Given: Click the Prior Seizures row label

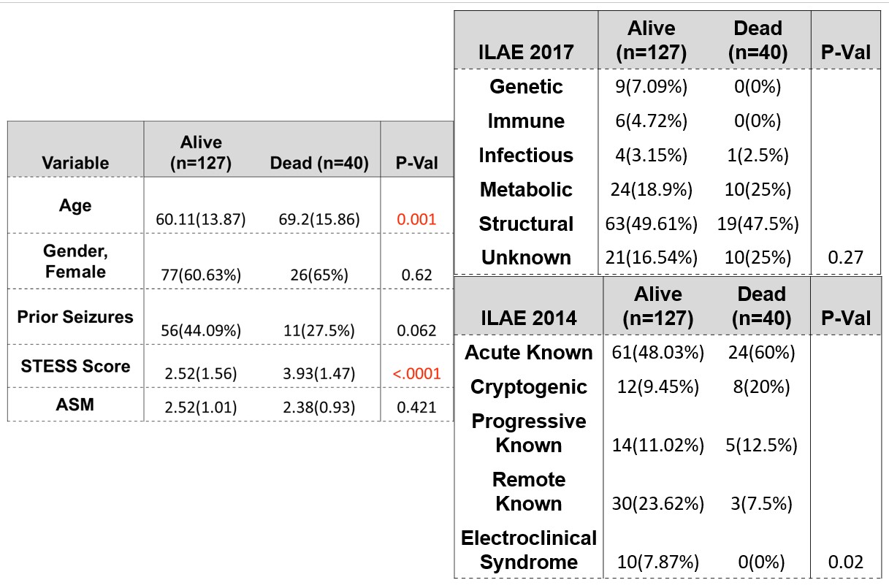Looking at the screenshot, I should coord(75,317).
